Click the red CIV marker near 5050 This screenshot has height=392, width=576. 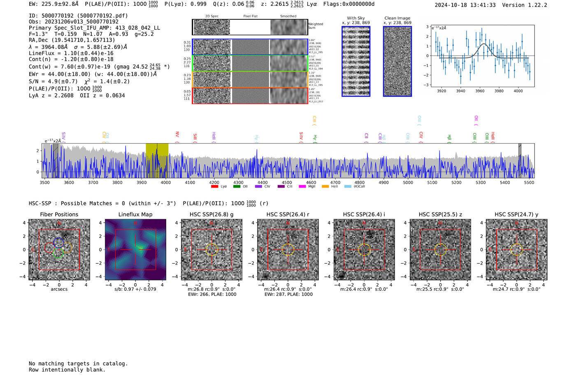[x=421, y=137]
